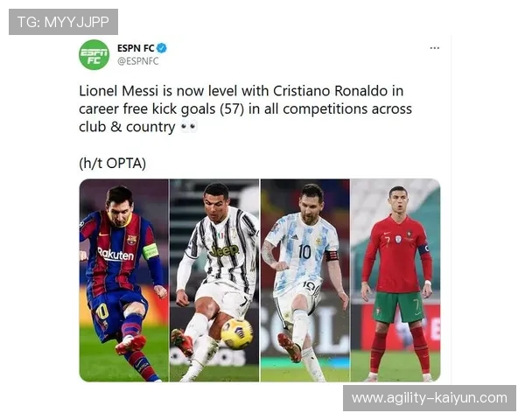Viewport: 525px width, 420px height.
Task: Click the yellow soccer ball
Action: [237, 333]
